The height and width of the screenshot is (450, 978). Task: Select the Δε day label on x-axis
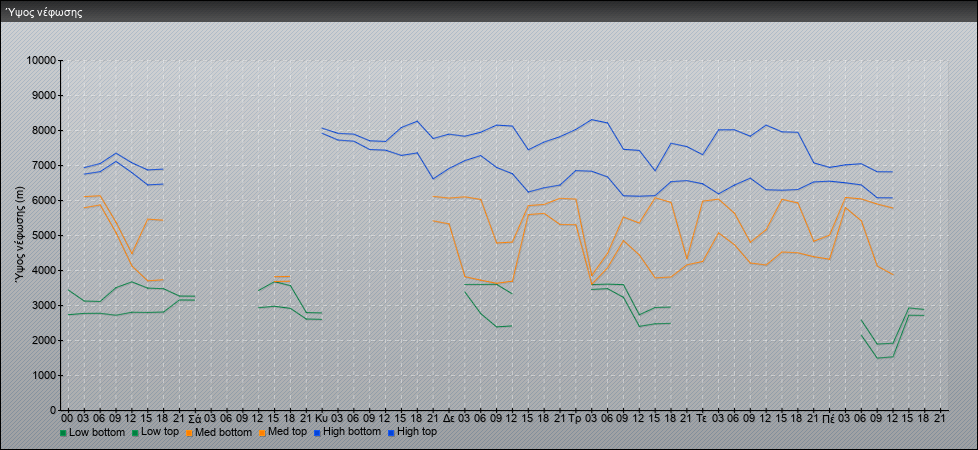(449, 418)
